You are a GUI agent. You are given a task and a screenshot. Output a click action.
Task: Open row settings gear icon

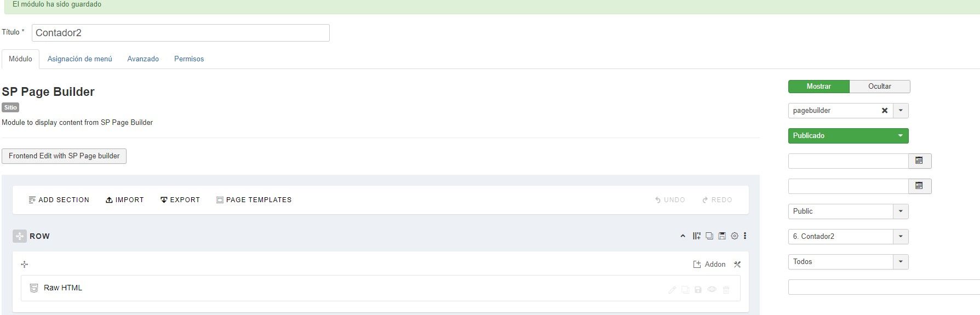[735, 236]
